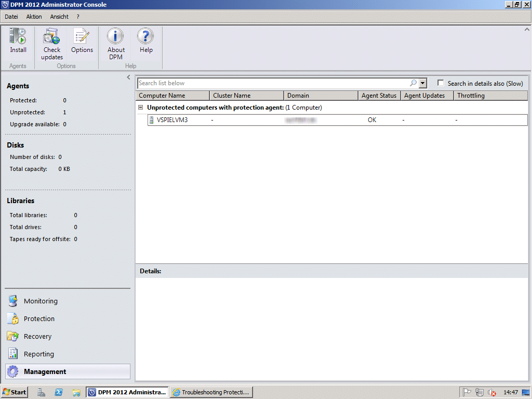Sort by Computer Name column
532x399 pixels.
click(172, 96)
